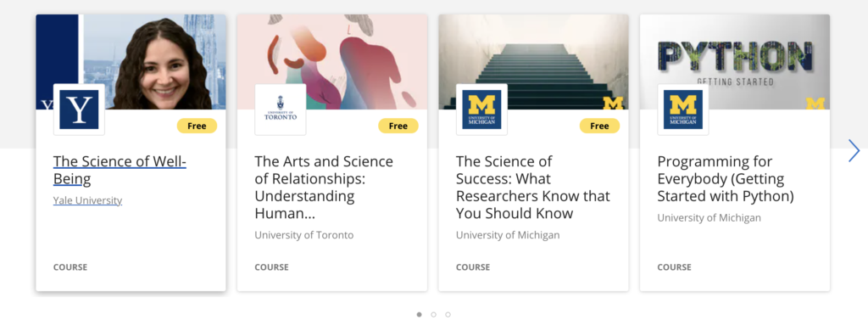Click the Python Getting Started banner image
This screenshot has height=320, width=868.
point(735,62)
